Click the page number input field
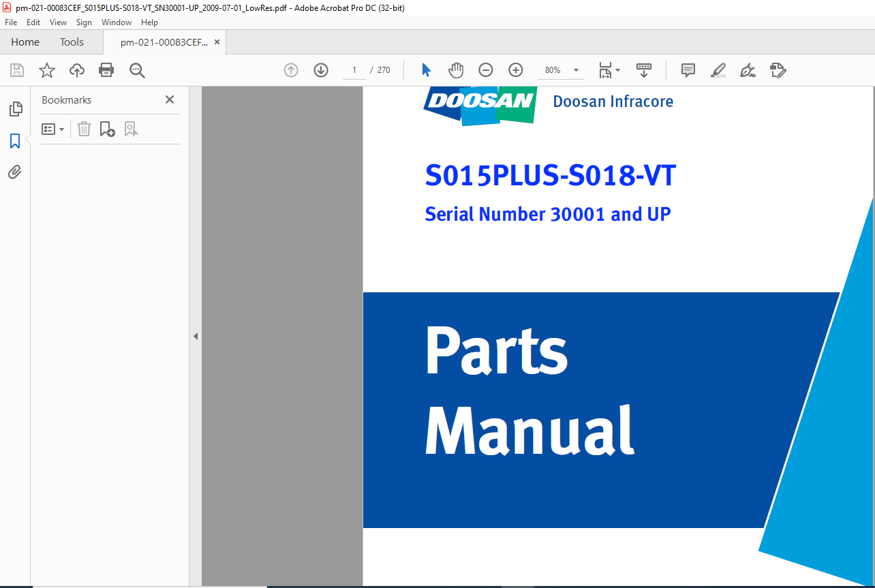The height and width of the screenshot is (588, 875). [x=354, y=70]
